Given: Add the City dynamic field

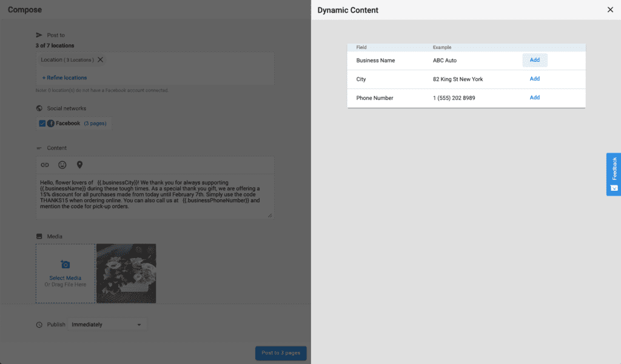Looking at the screenshot, I should coord(534,79).
